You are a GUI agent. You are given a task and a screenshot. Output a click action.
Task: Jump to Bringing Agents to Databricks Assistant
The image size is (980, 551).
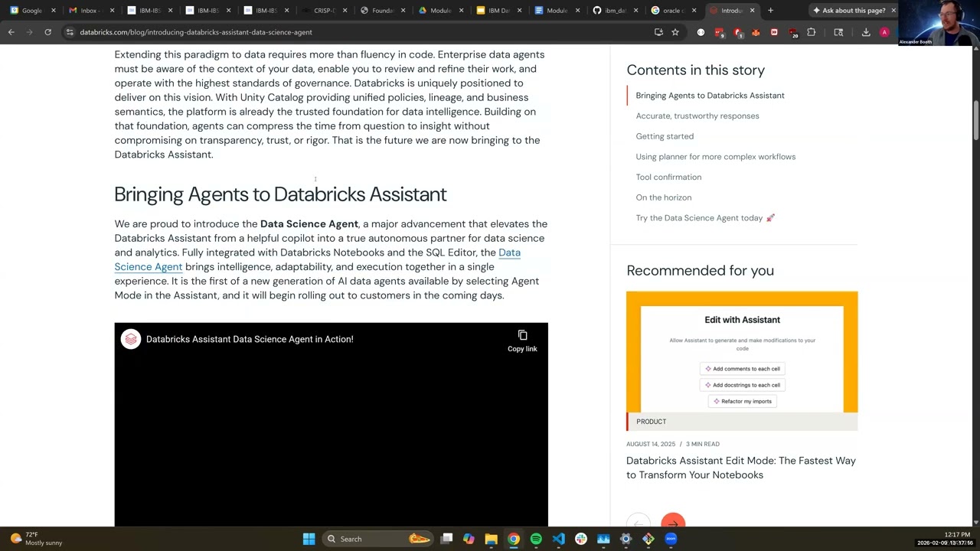(x=710, y=96)
